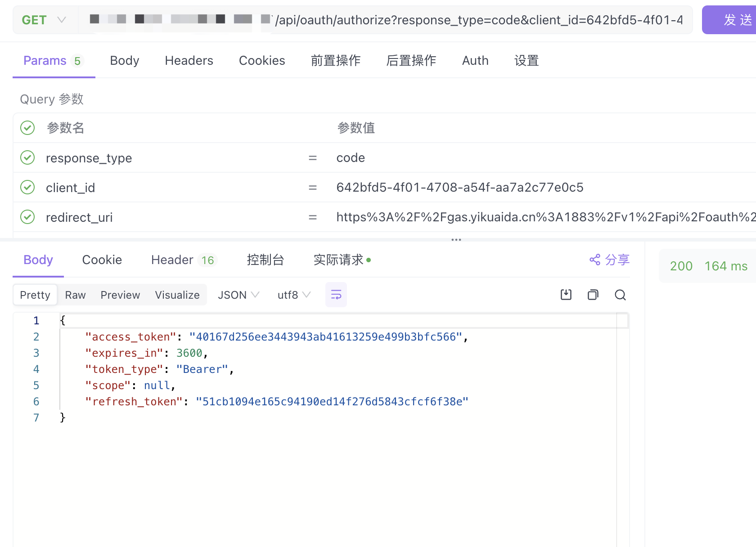Open the JSON format dropdown
Image resolution: width=756 pixels, height=547 pixels.
(238, 295)
